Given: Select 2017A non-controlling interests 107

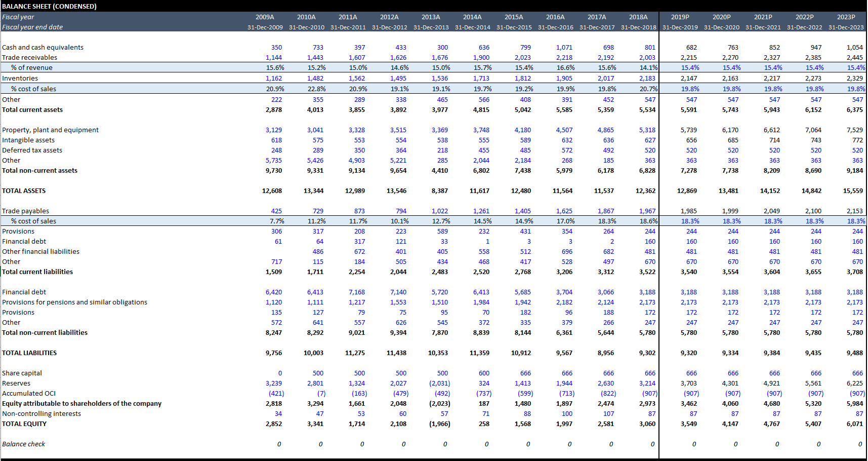Looking at the screenshot, I should [608, 414].
